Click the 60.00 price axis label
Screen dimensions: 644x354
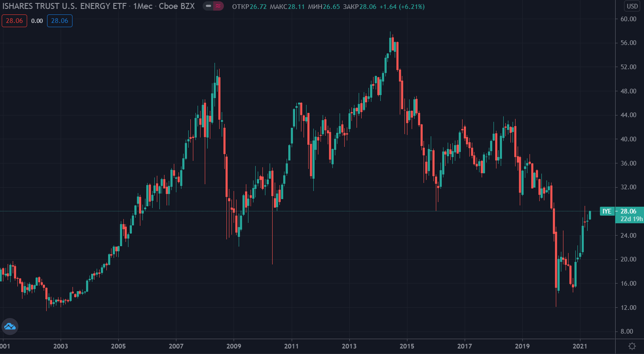[x=628, y=19]
